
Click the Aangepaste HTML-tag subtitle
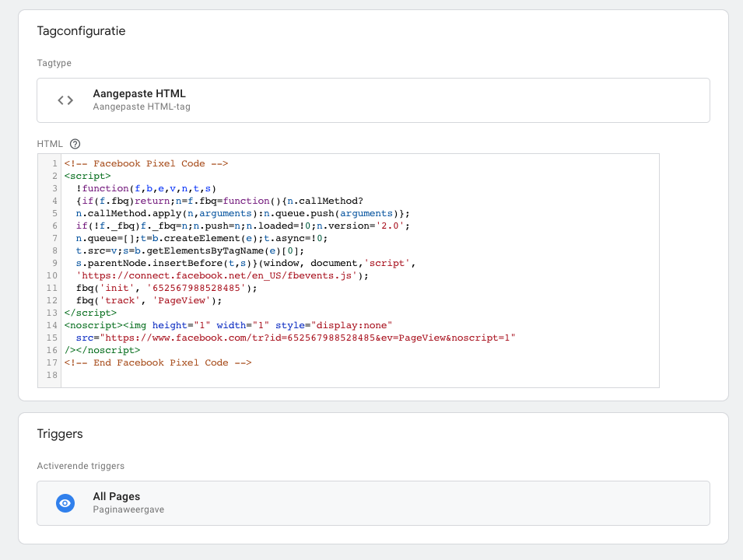click(141, 107)
